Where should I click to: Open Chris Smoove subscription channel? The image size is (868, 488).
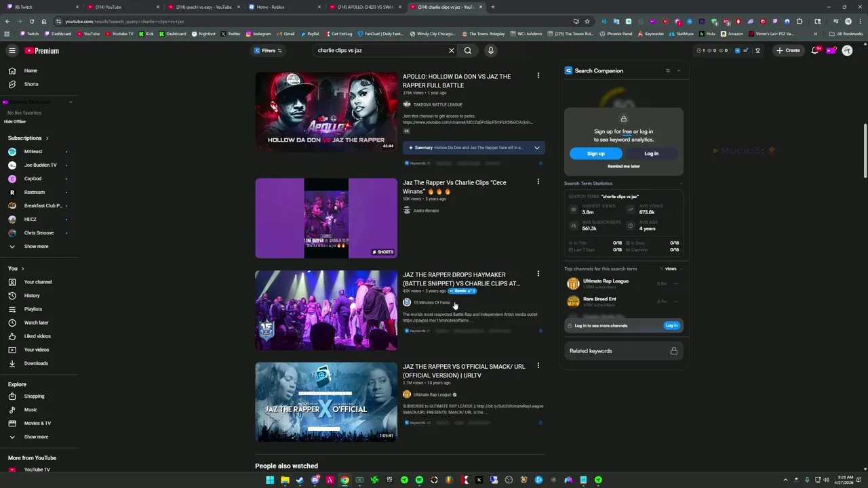(38, 233)
